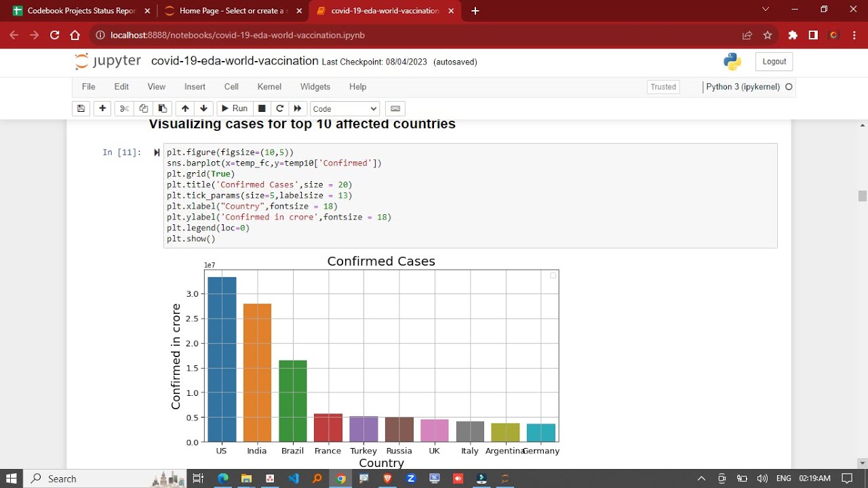Move selected cell down
This screenshot has width=868, height=488.
[x=204, y=108]
